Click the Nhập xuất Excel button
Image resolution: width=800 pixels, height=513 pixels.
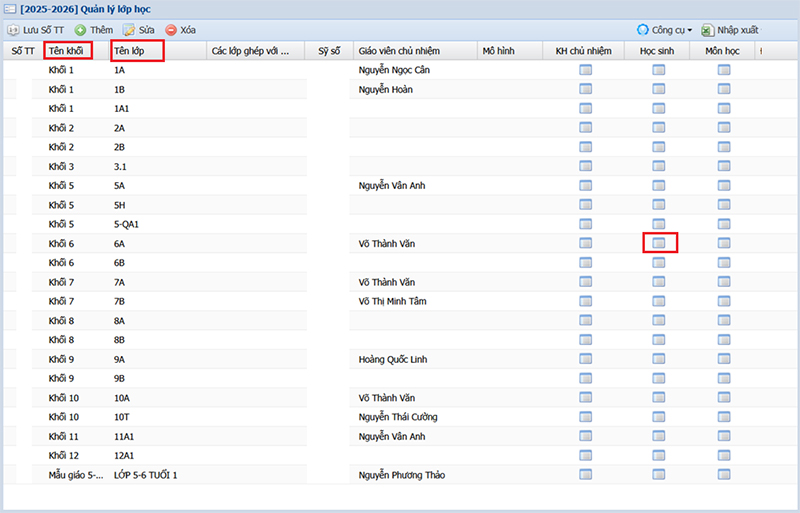point(730,30)
